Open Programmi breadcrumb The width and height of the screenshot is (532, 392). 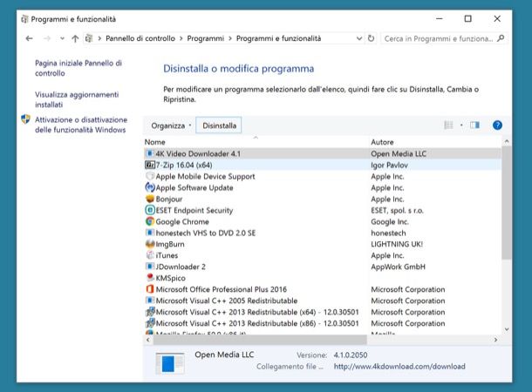[x=205, y=38]
